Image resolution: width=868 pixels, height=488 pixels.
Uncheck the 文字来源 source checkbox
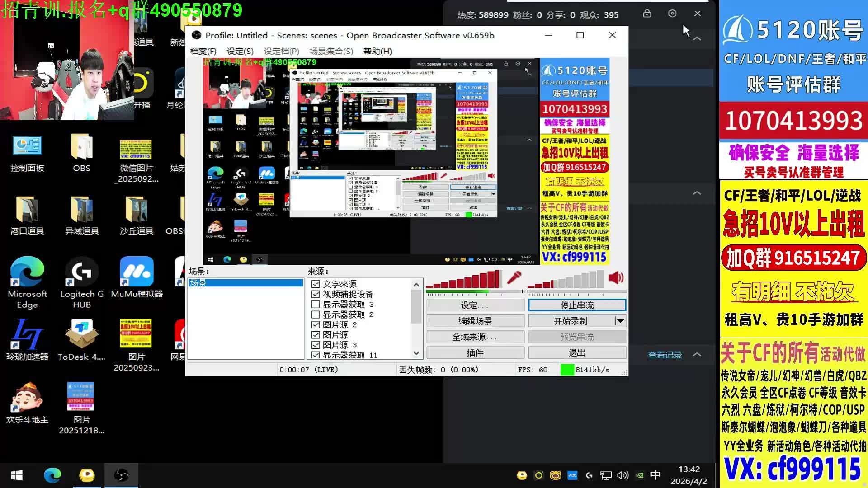(316, 284)
